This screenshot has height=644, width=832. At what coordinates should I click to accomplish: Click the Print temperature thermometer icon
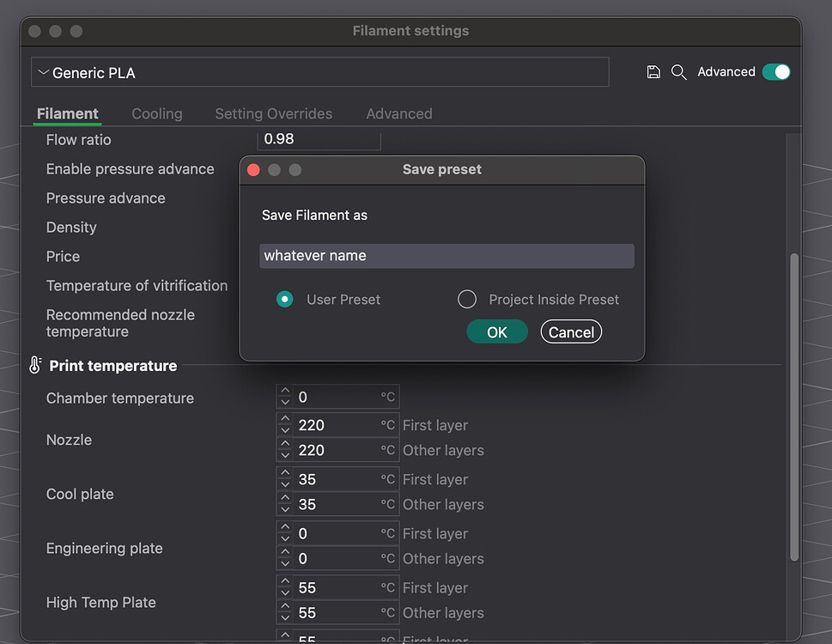pos(35,365)
